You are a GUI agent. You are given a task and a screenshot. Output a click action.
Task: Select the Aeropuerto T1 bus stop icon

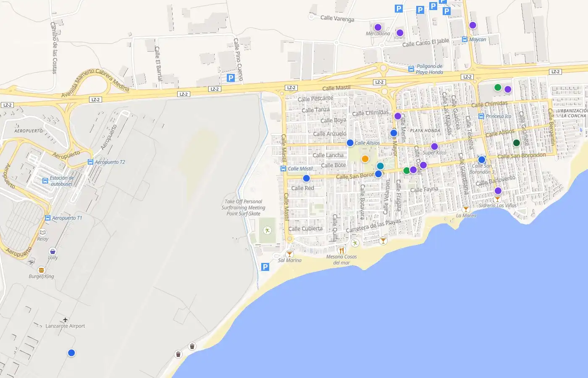tap(48, 218)
